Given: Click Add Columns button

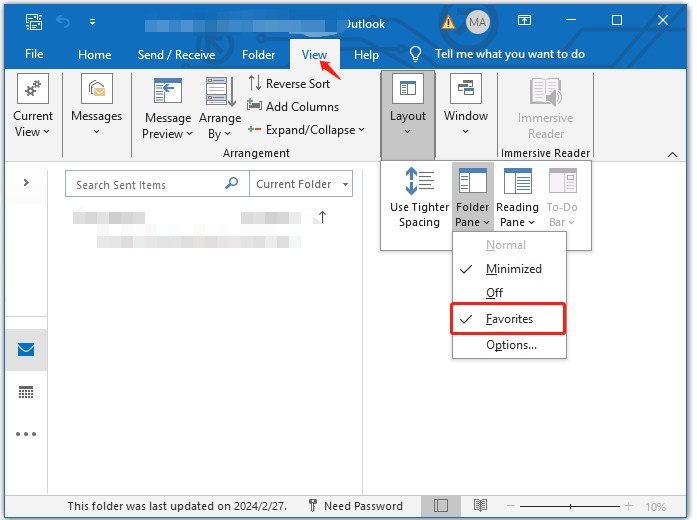Looking at the screenshot, I should (x=293, y=107).
